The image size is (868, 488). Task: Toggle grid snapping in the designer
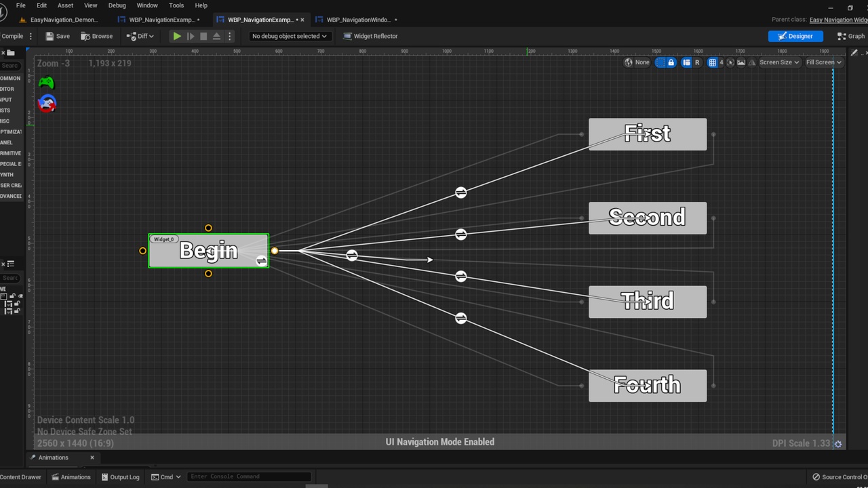pos(712,62)
